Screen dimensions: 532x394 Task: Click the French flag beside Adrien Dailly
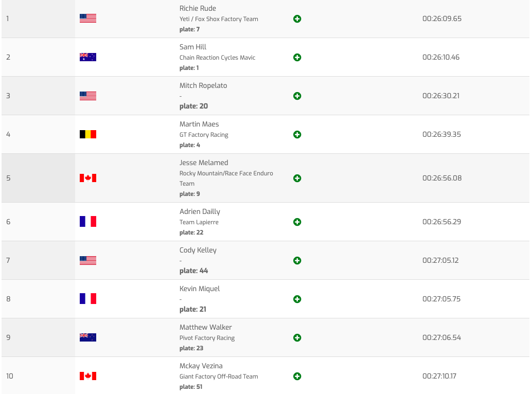88,222
